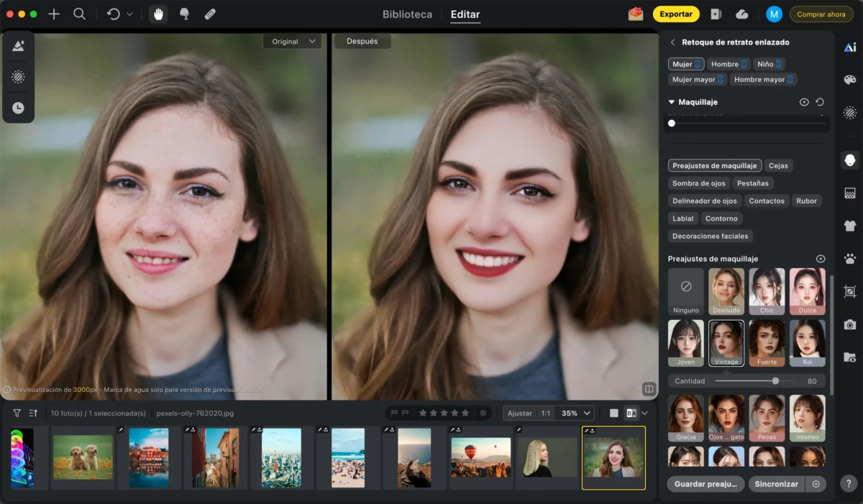
Task: Click the Exportar button
Action: click(675, 14)
